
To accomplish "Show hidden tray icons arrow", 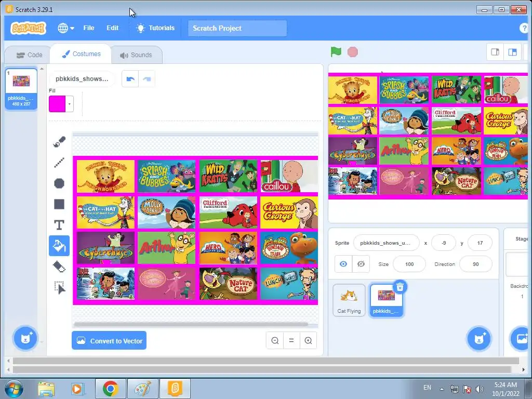I will 442,389.
